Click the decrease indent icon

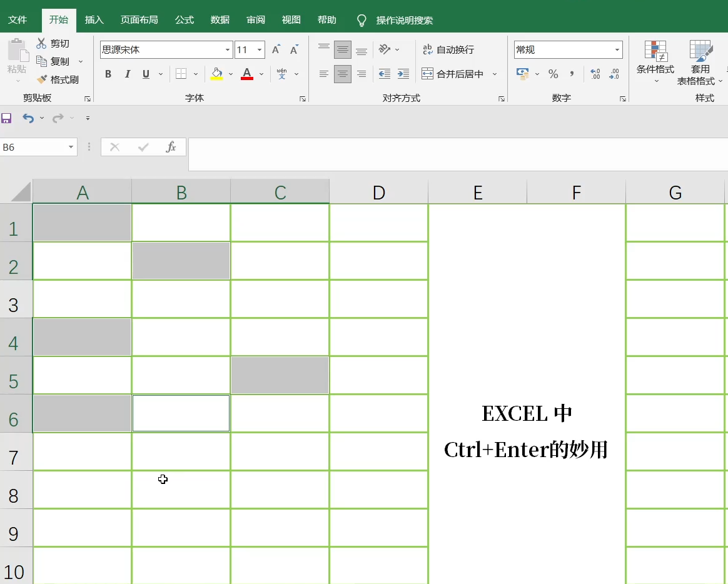(x=385, y=74)
